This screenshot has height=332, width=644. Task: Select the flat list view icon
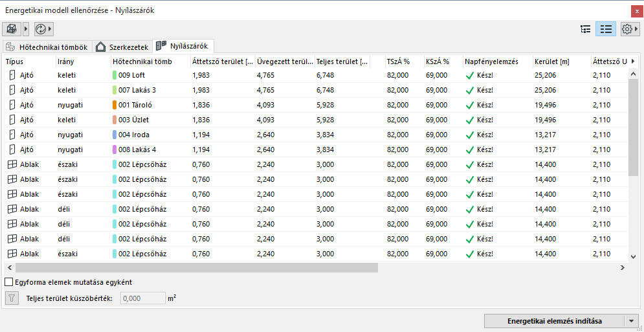(x=606, y=29)
